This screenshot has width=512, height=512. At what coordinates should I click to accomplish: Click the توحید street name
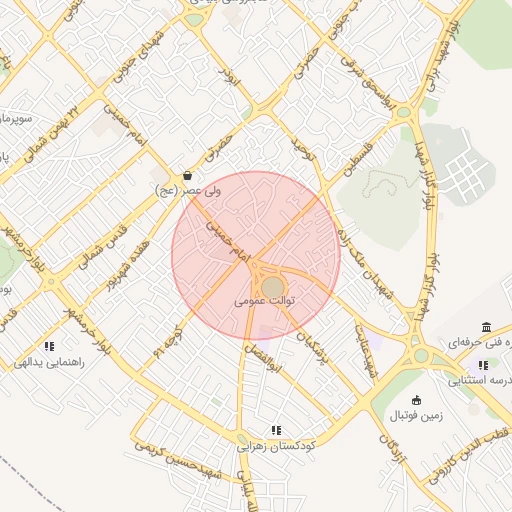303,149
